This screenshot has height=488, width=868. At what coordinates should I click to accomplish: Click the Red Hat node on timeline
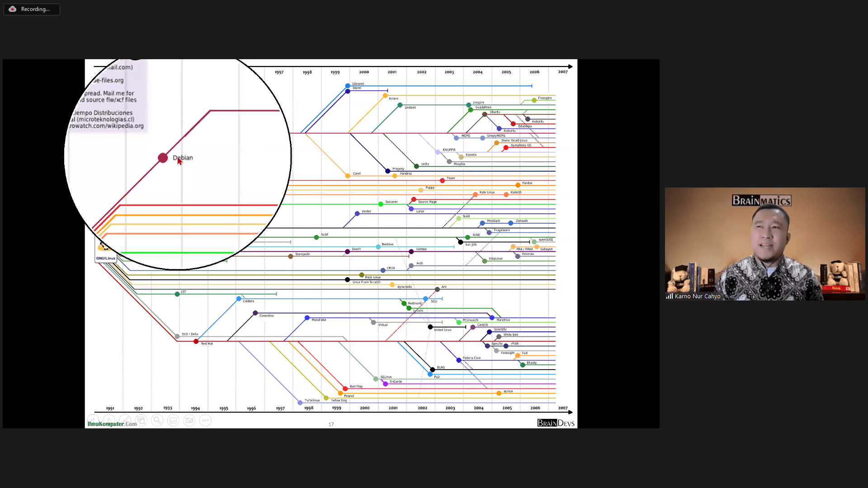196,342
